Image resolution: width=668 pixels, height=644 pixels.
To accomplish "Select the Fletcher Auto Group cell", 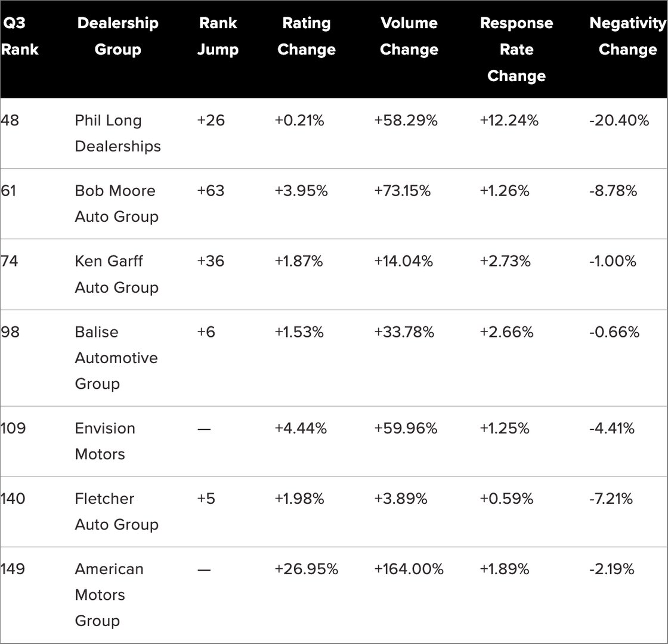I will click(116, 511).
